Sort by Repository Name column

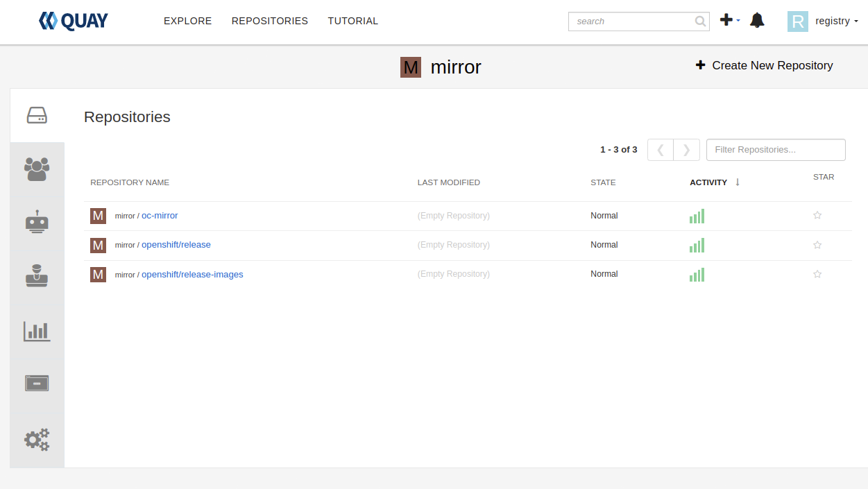coord(130,182)
